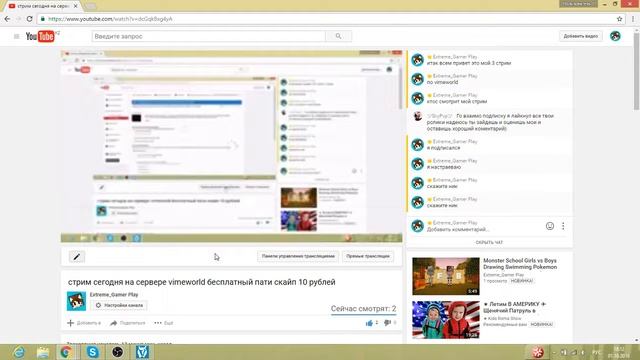Click the YouTube logo
The width and height of the screenshot is (640, 360).
[x=40, y=36]
